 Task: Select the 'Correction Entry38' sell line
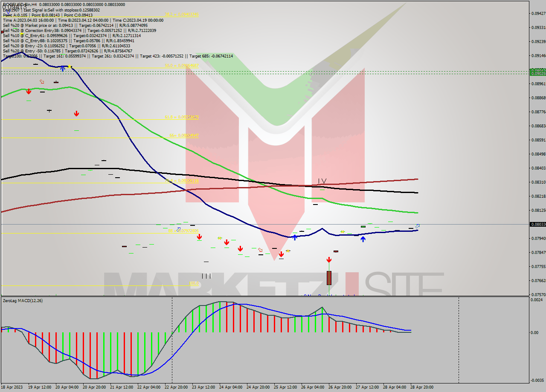coord(79,30)
